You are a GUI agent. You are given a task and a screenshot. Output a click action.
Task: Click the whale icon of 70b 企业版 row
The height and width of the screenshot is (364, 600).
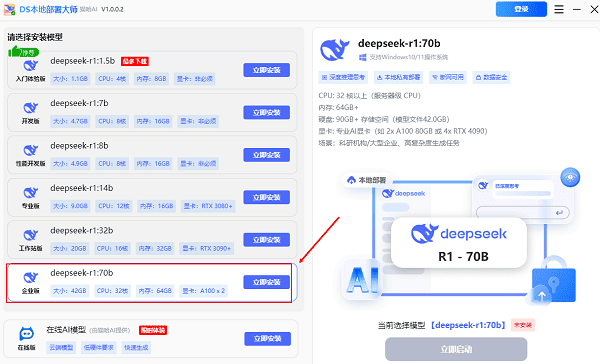click(31, 277)
